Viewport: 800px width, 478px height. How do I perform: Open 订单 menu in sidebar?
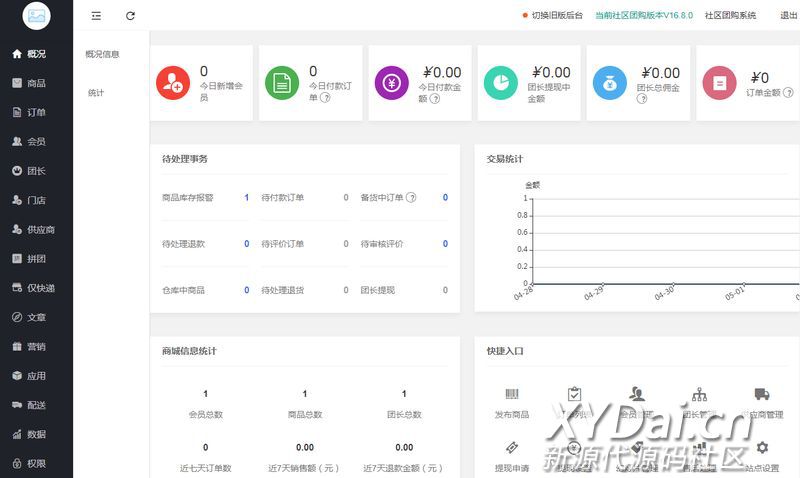(36, 112)
